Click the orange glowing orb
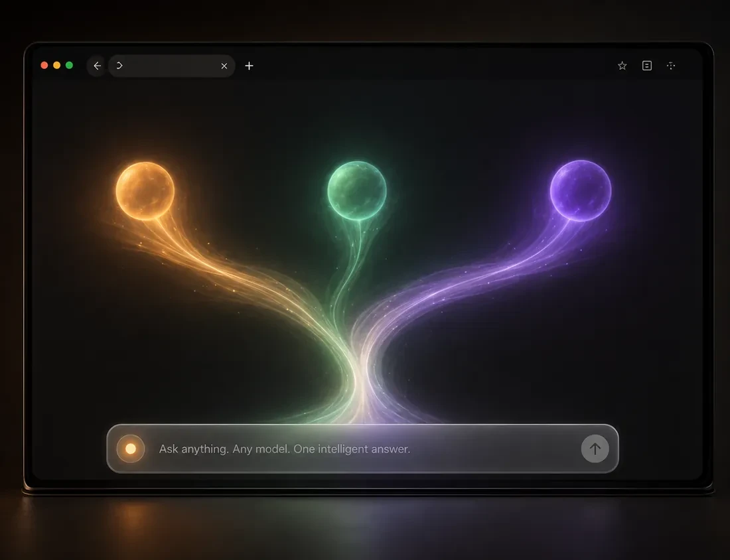 click(x=145, y=191)
